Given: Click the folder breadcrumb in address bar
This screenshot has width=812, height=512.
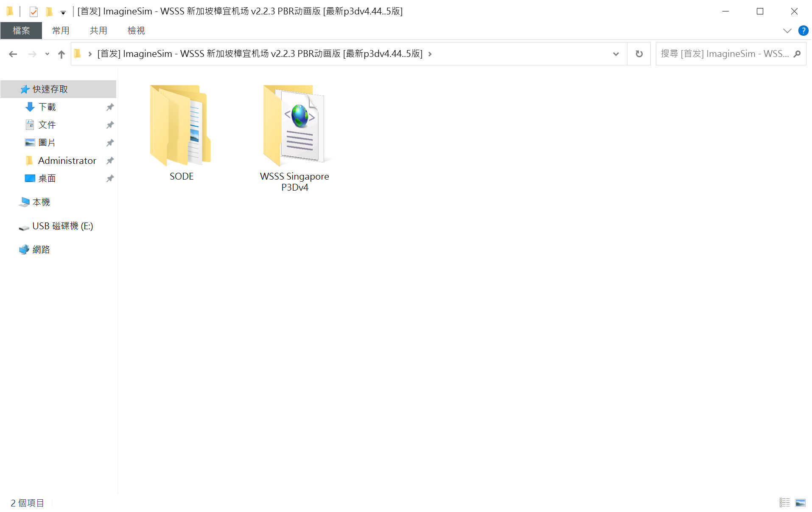Looking at the screenshot, I should coord(260,54).
